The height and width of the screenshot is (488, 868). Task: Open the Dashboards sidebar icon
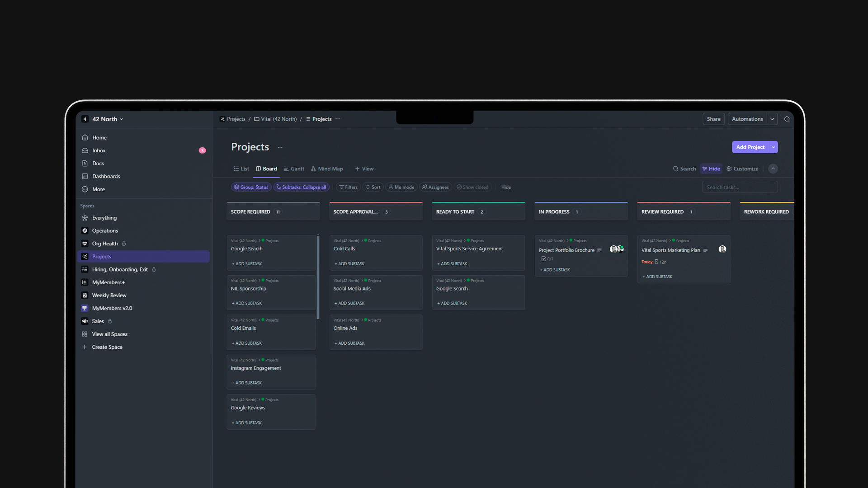coord(85,176)
